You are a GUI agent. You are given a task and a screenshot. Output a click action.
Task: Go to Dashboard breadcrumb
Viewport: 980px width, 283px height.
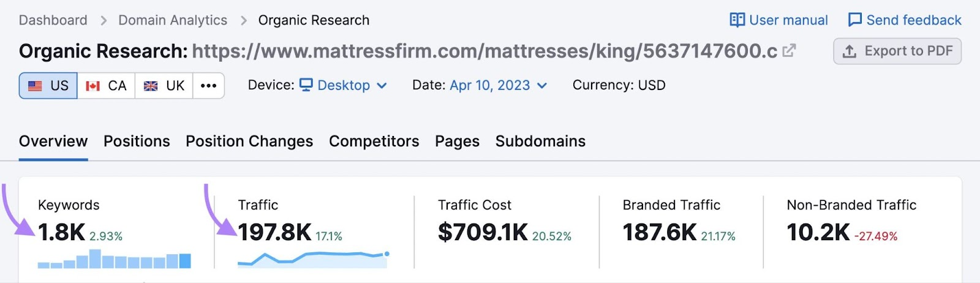click(53, 20)
